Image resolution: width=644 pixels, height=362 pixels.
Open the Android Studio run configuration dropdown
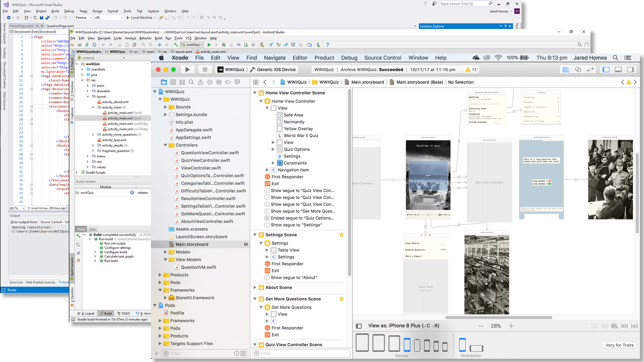[x=192, y=45]
